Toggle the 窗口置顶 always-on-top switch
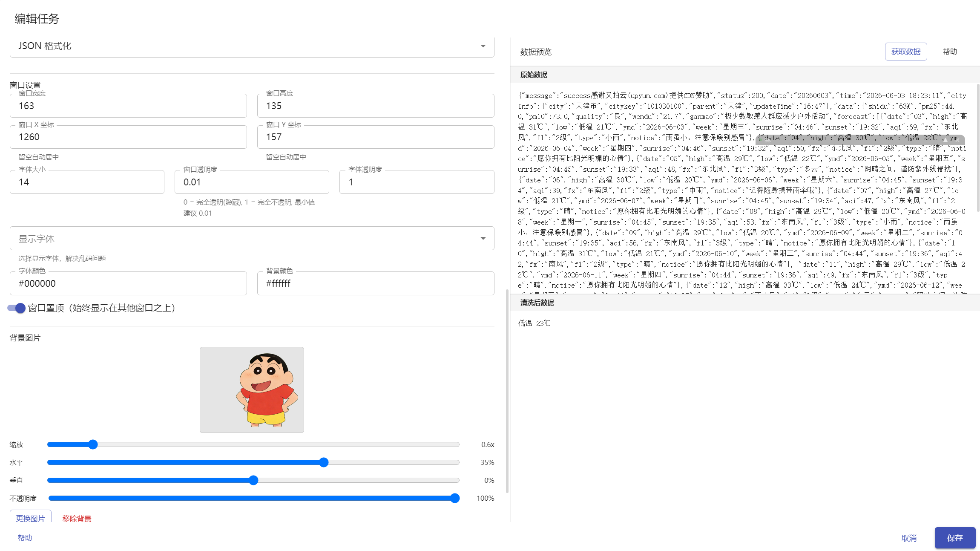This screenshot has height=551, width=980. point(17,308)
